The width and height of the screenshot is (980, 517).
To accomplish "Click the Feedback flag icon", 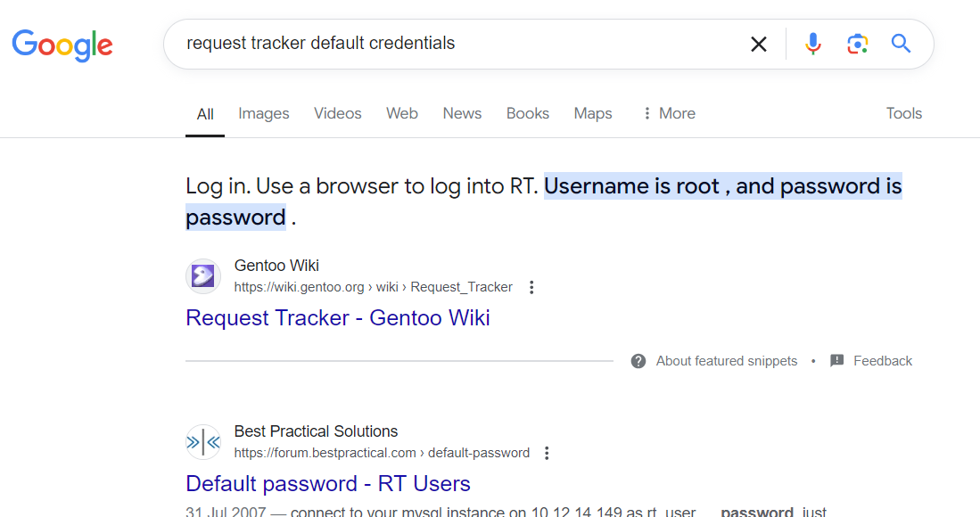I will [x=837, y=361].
